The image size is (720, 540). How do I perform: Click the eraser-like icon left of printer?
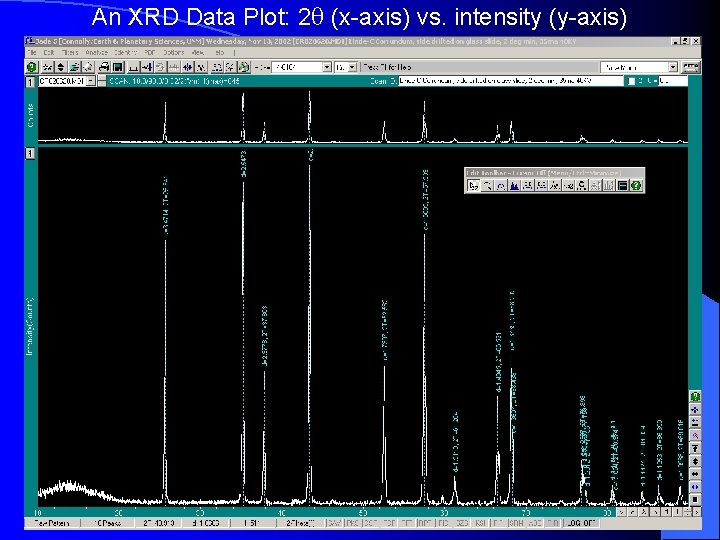88,68
